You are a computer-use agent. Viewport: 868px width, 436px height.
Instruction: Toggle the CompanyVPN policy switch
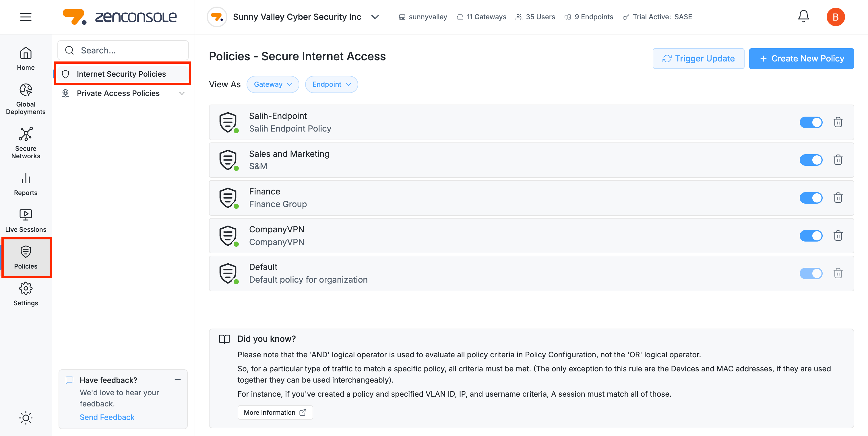point(811,235)
